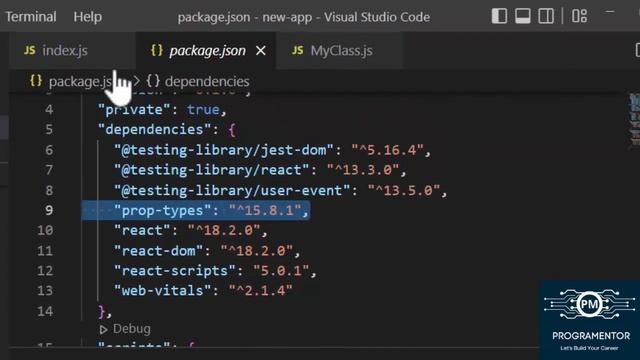
Task: Click the "private" key on line 4
Action: click(x=134, y=109)
